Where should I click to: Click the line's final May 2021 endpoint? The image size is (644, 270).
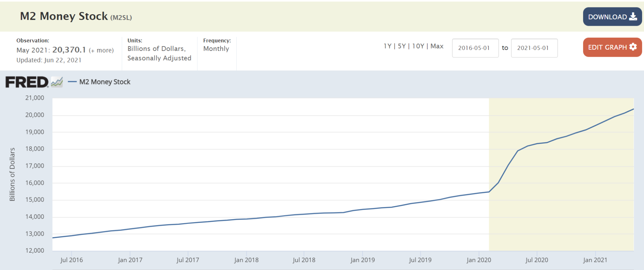point(633,109)
